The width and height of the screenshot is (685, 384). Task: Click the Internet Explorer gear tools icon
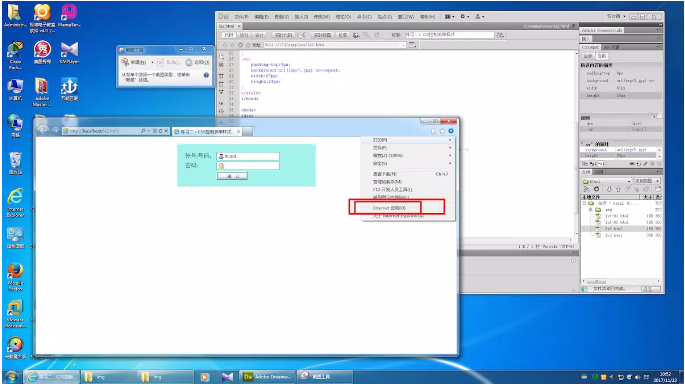(x=451, y=131)
